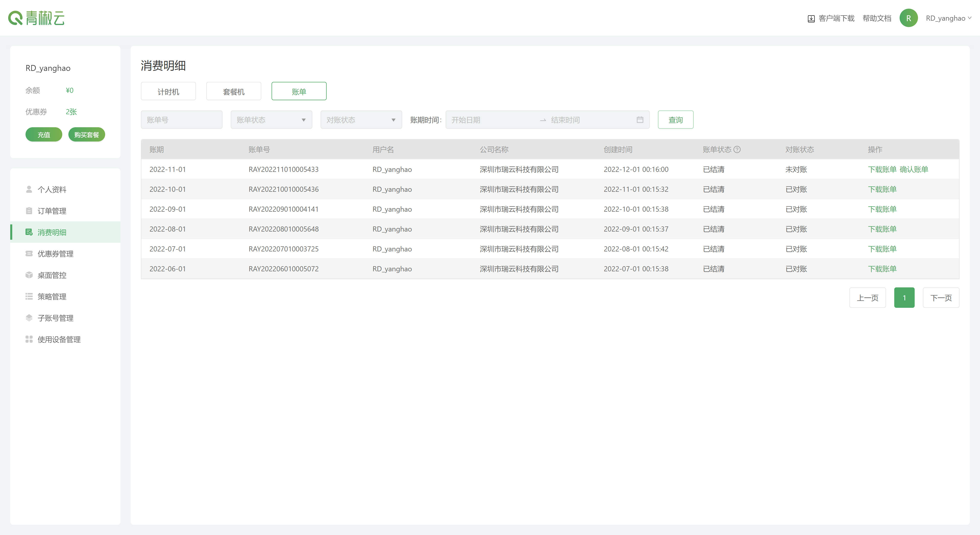Click the 创建时间 column header
This screenshot has height=535, width=980.
(618, 149)
